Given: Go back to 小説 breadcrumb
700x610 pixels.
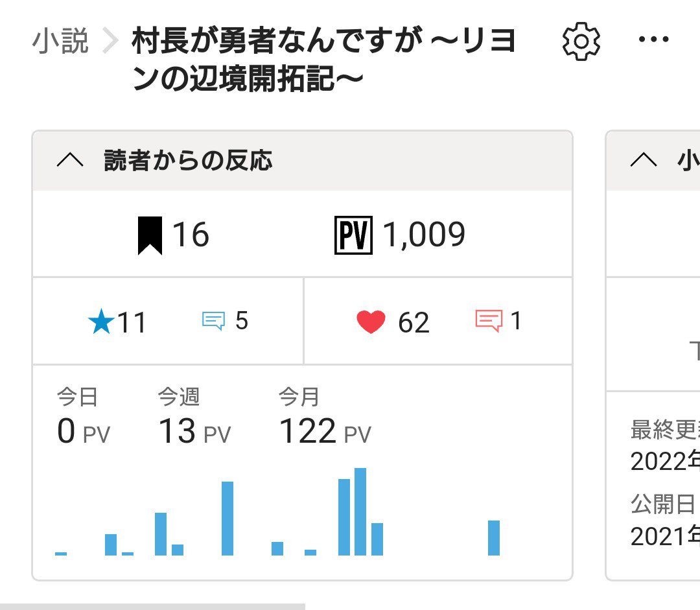Looking at the screenshot, I should 60,42.
